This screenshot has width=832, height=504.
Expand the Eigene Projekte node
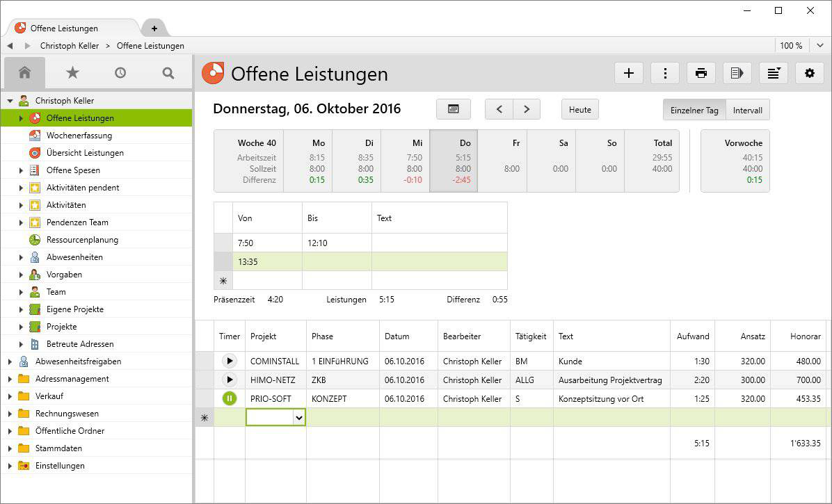22,309
